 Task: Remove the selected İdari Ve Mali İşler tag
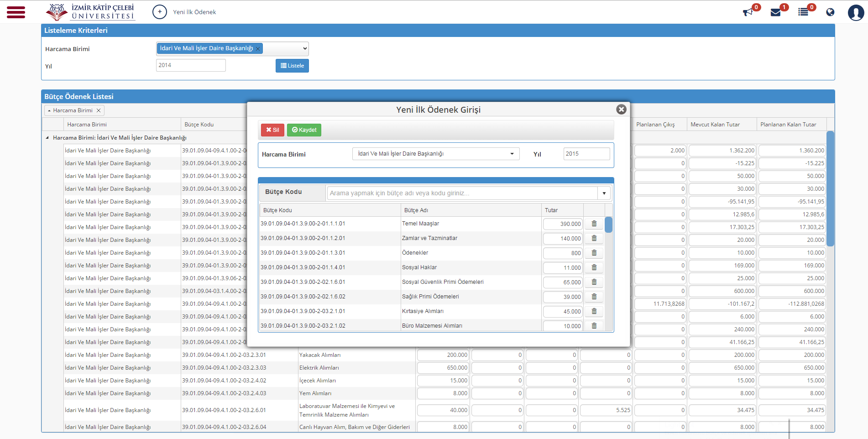[x=258, y=48]
